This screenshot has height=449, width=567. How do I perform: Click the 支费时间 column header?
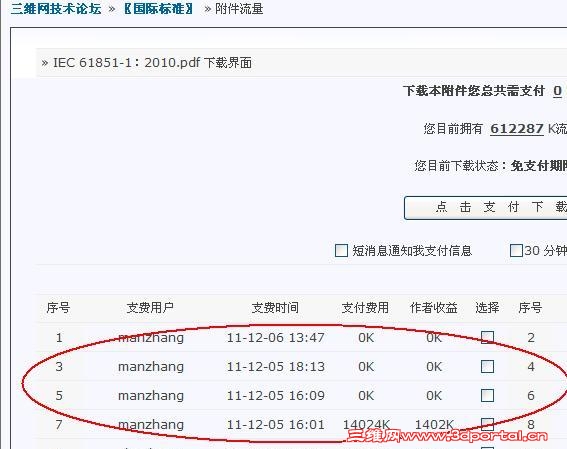point(275,308)
